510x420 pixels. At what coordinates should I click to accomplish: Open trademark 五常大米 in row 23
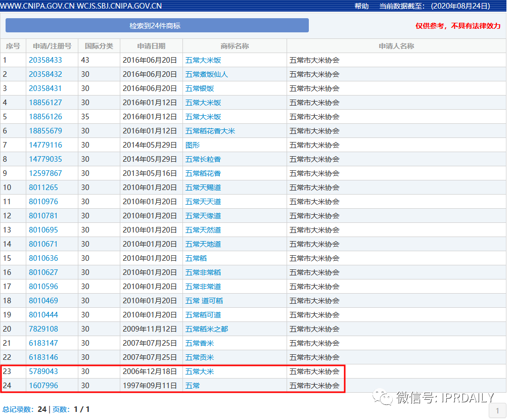199,371
